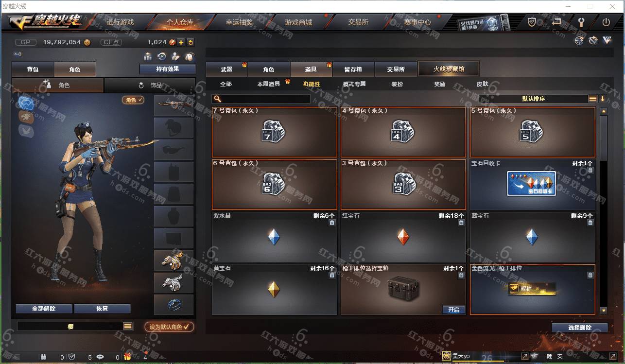The image size is (625, 364).
Task: Click the crosshair icon below the top bar
Action: [579, 41]
